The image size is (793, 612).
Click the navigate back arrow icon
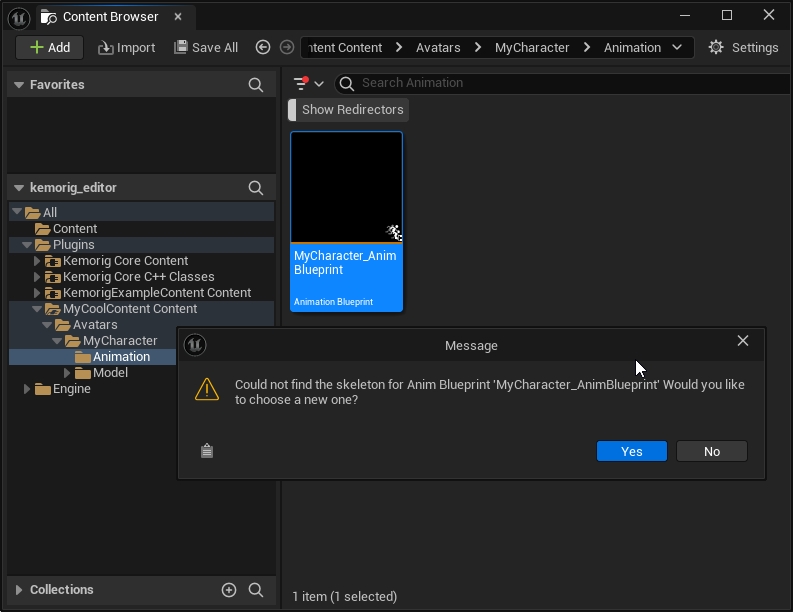(x=263, y=47)
